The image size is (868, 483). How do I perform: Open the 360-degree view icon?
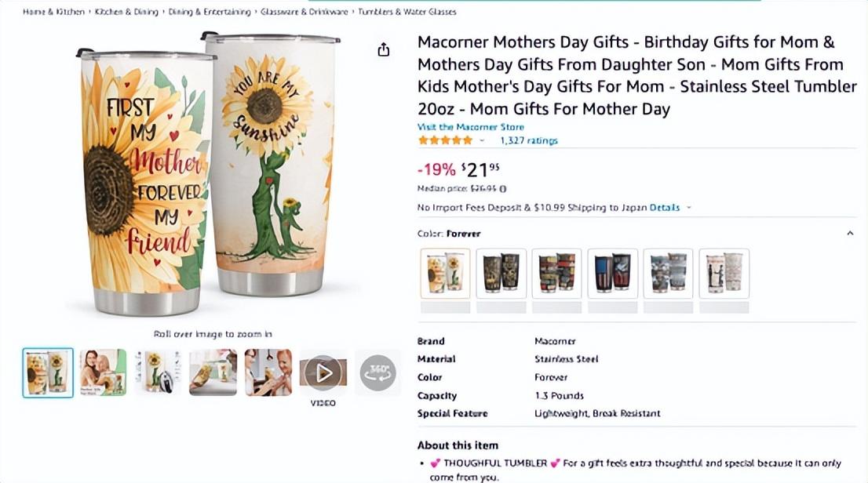[377, 372]
